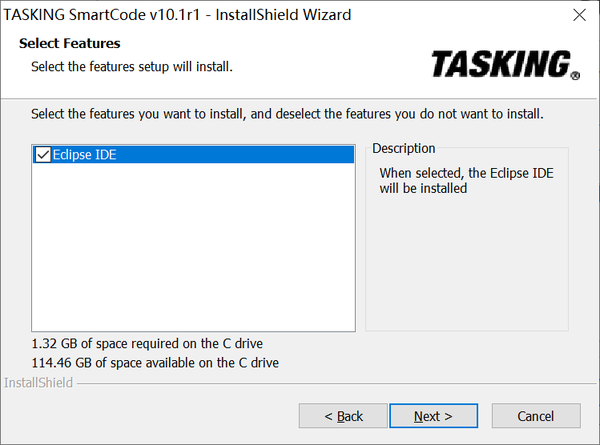
Task: Click the 'features setup will install' subtitle
Action: coord(131,67)
